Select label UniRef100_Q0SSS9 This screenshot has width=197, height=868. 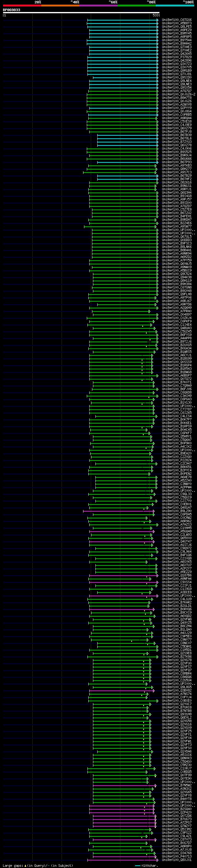click(177, 362)
